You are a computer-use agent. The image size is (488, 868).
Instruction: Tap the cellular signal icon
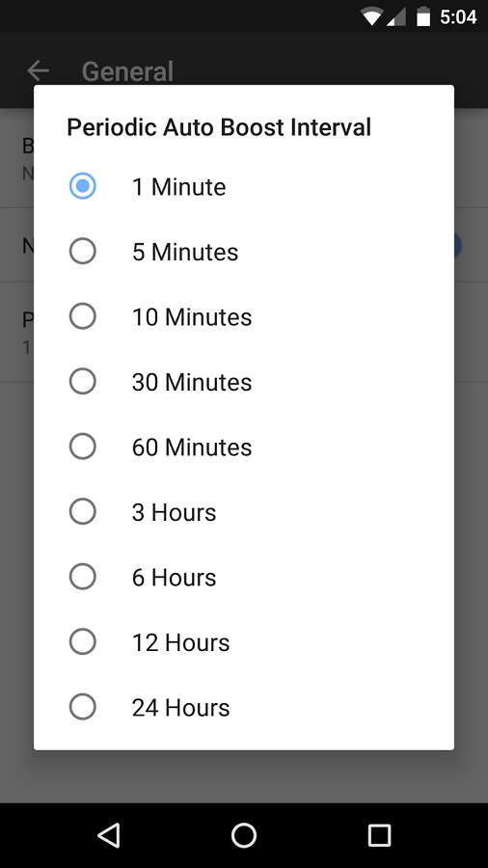396,17
